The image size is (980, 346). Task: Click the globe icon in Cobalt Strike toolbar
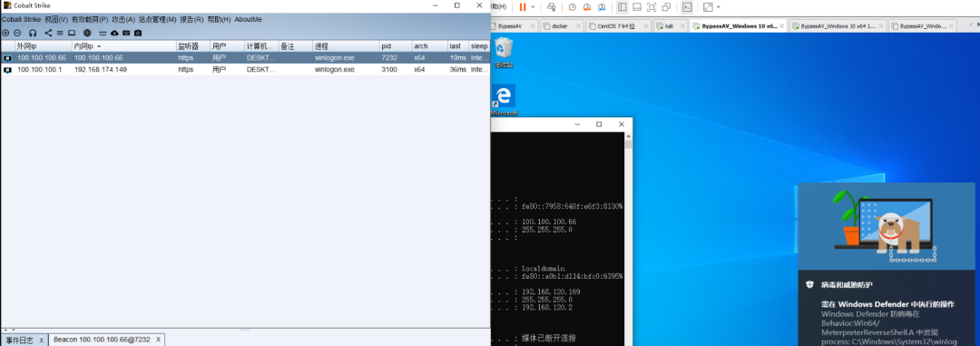coord(87,33)
